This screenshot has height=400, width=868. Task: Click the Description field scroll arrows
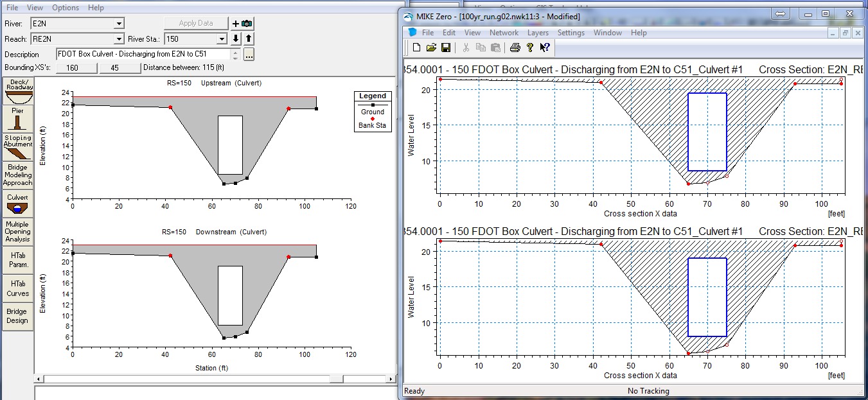coord(235,55)
